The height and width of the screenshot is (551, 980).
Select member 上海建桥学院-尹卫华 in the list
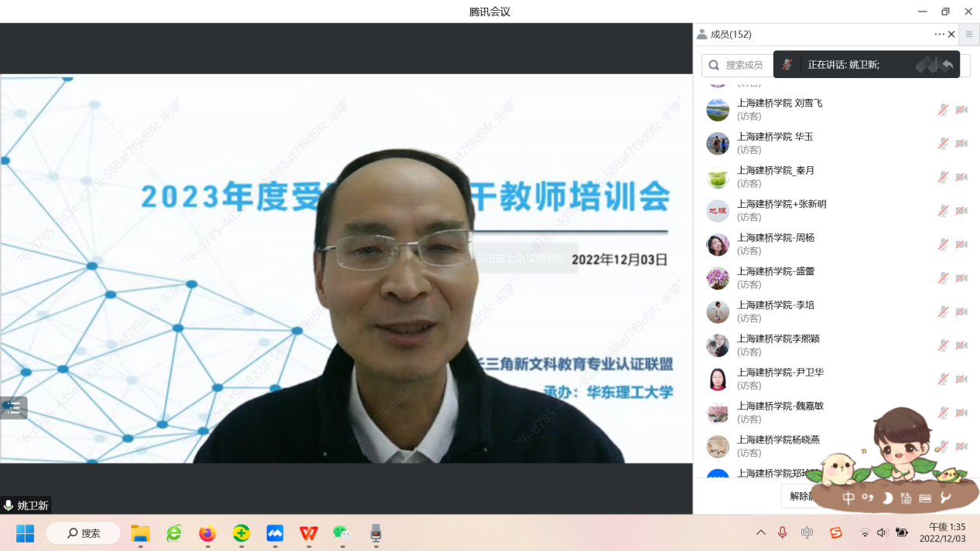click(780, 372)
